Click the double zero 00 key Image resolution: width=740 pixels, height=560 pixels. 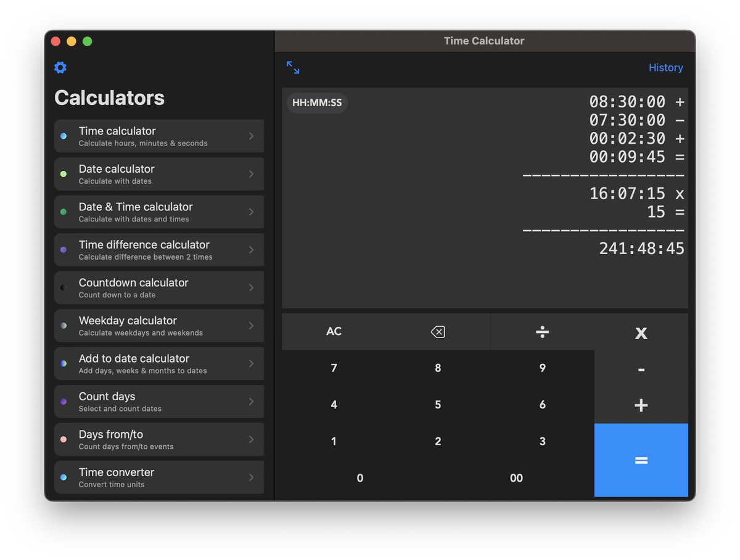[x=516, y=478]
